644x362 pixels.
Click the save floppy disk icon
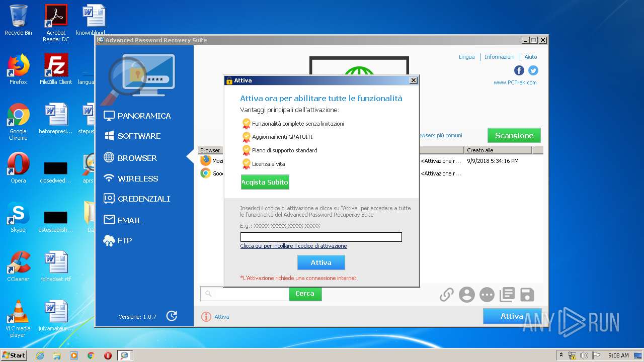coord(527,295)
